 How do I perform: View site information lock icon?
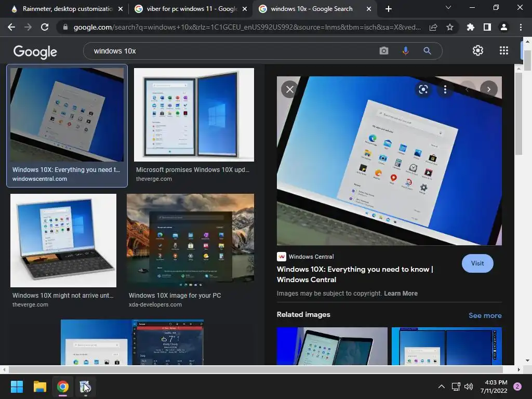(65, 27)
